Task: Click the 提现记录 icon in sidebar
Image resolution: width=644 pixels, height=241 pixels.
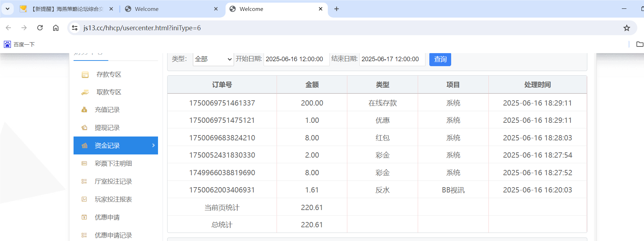Action: click(84, 128)
